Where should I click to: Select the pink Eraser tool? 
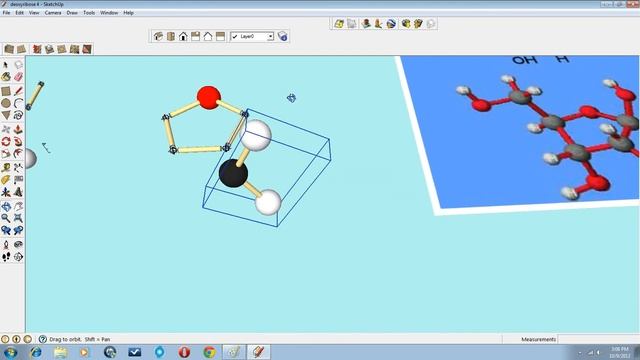[18, 77]
